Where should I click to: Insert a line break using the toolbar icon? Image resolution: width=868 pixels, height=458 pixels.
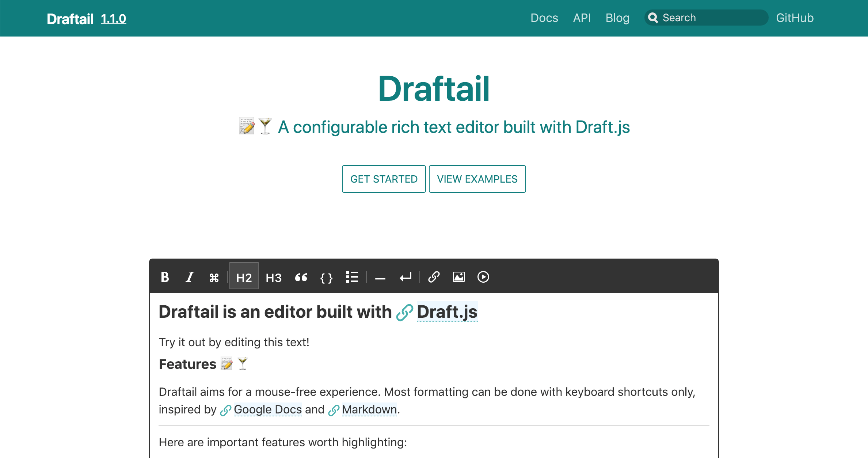point(406,277)
